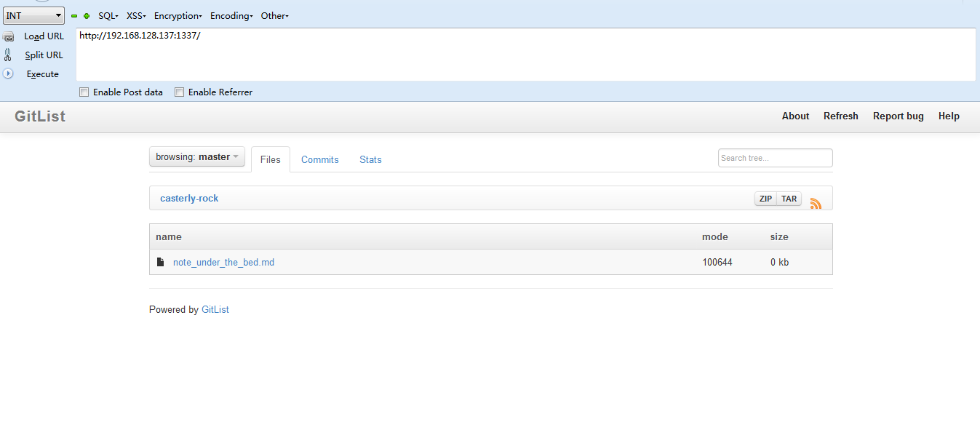
Task: Tick the Enable Referrer checkbox
Action: 179,92
